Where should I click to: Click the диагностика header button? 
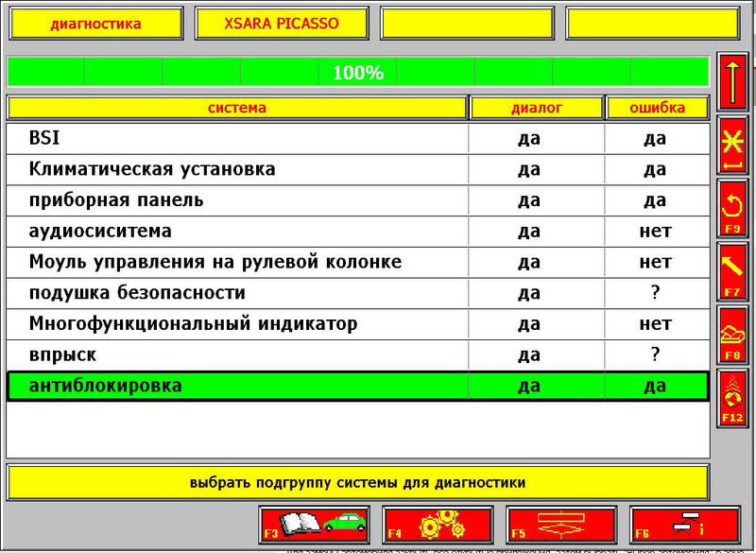(96, 23)
